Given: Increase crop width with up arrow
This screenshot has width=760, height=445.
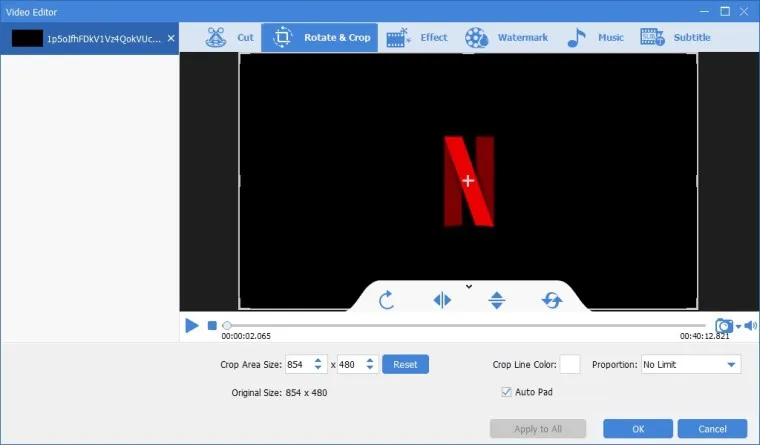Looking at the screenshot, I should click(318, 360).
